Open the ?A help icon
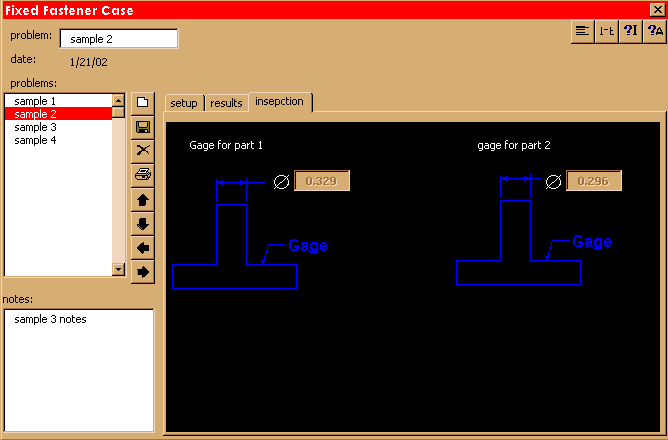The height and width of the screenshot is (440, 668). [655, 31]
